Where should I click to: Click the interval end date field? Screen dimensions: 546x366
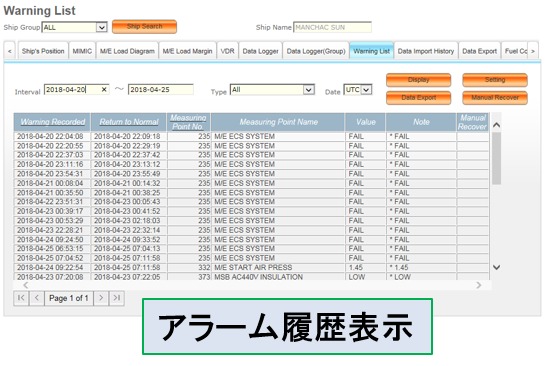161,89
